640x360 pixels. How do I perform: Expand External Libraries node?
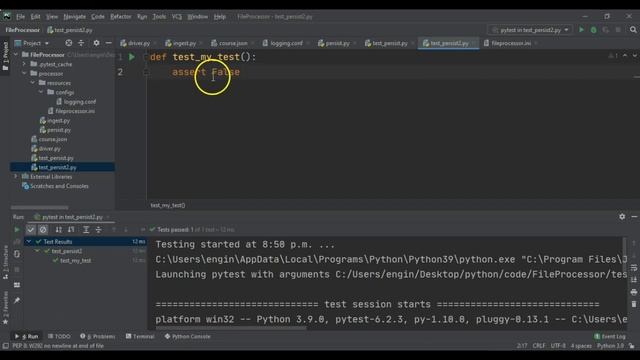coord(16,177)
